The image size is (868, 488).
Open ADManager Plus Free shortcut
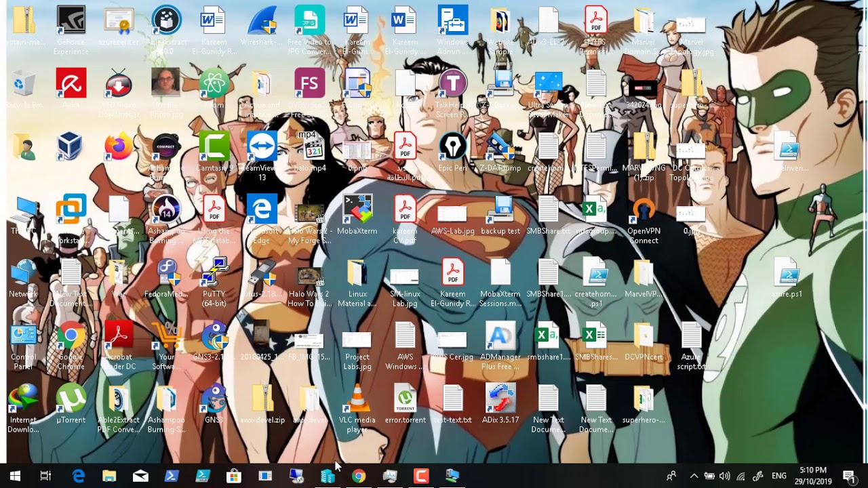tap(500, 335)
